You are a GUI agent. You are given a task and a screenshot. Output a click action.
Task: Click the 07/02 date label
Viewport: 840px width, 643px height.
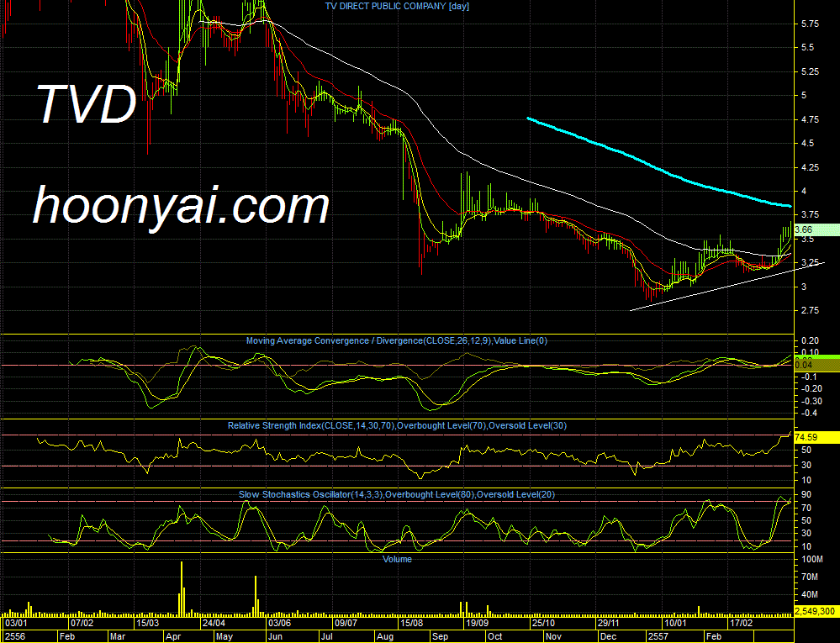point(82,624)
